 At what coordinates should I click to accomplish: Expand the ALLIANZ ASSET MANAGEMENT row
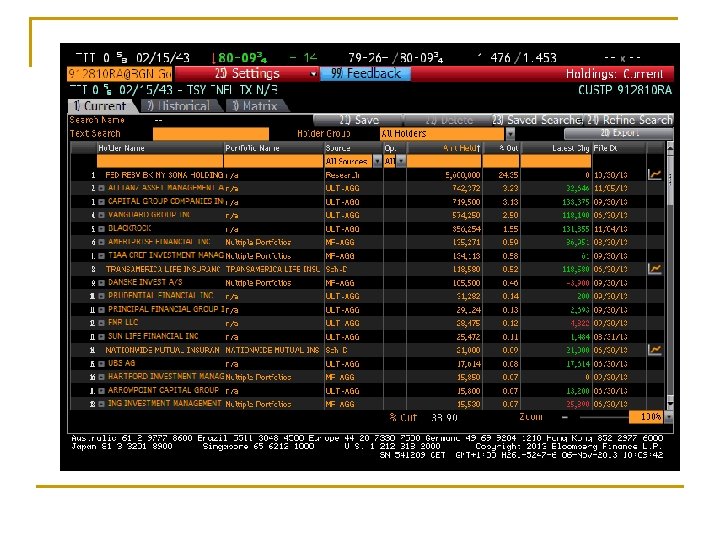tap(101, 188)
